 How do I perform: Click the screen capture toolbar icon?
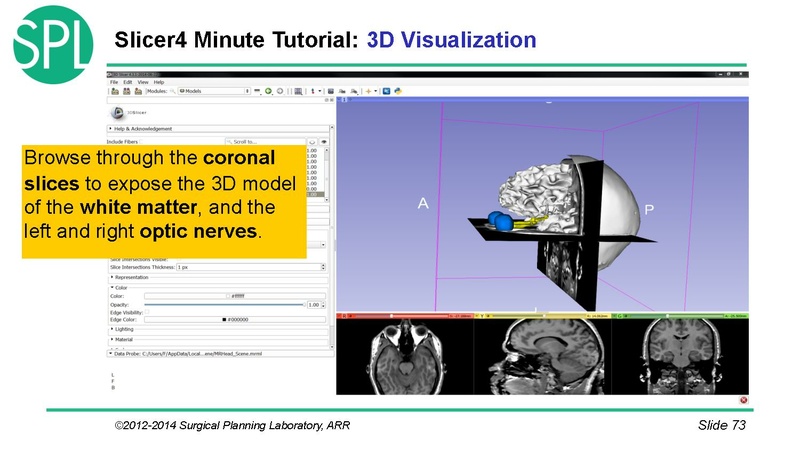pyautogui.click(x=331, y=91)
